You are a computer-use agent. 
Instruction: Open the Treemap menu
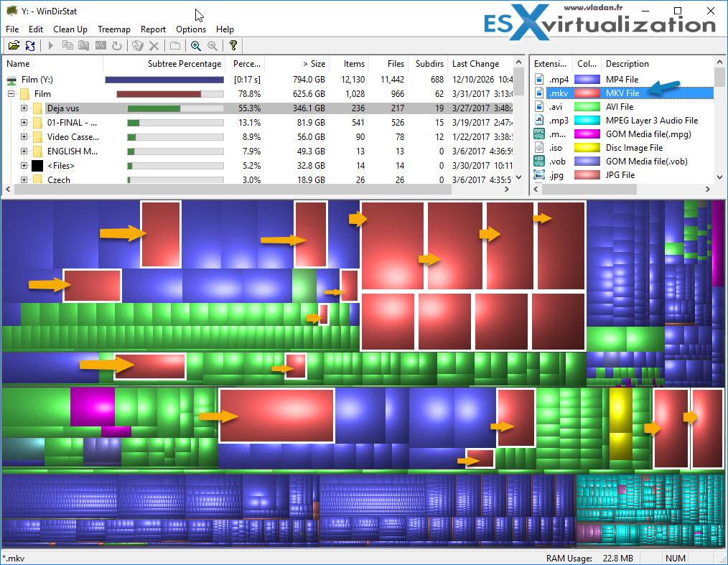(113, 29)
